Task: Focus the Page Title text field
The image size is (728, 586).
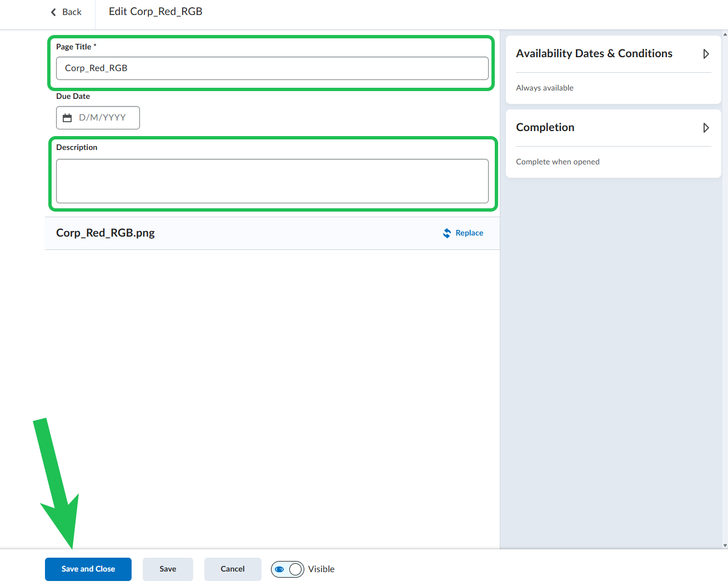Action: [272, 68]
